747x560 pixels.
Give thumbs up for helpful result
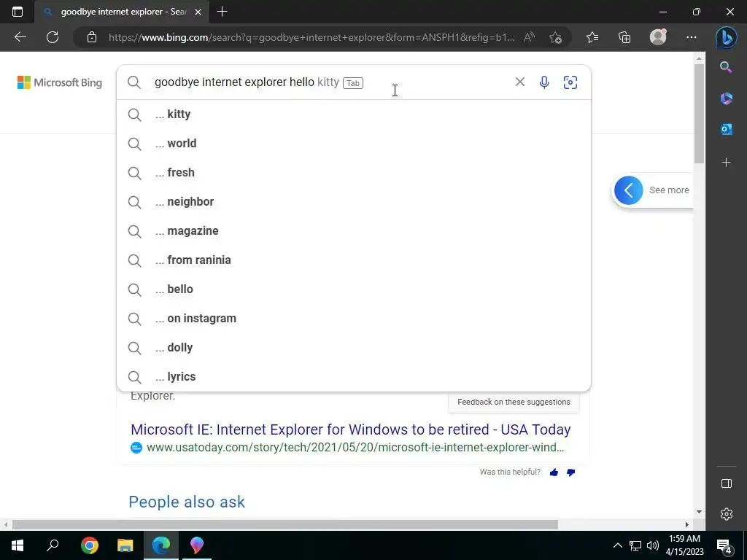point(554,472)
